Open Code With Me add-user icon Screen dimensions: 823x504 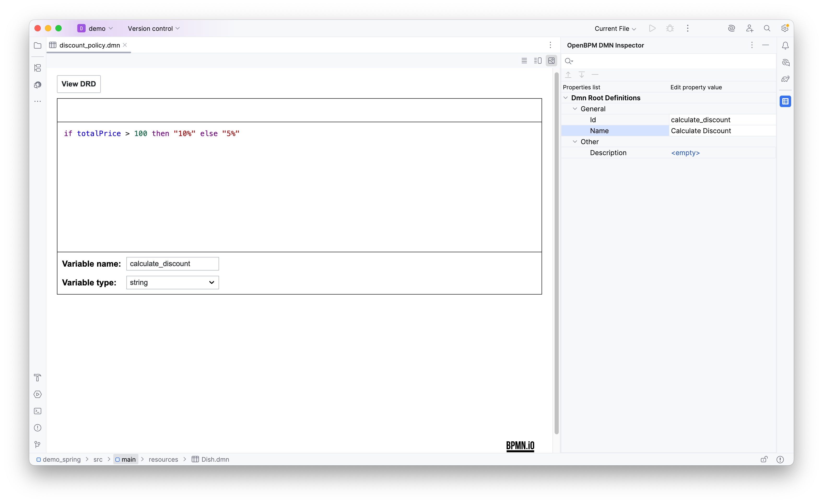coord(750,28)
